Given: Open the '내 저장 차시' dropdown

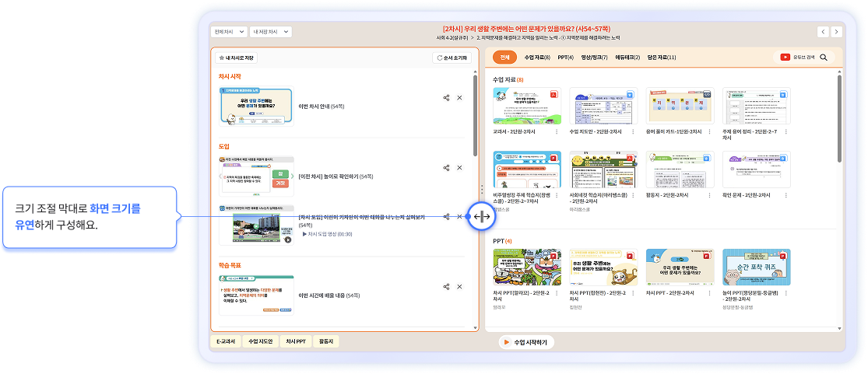Looking at the screenshot, I should pyautogui.click(x=271, y=32).
